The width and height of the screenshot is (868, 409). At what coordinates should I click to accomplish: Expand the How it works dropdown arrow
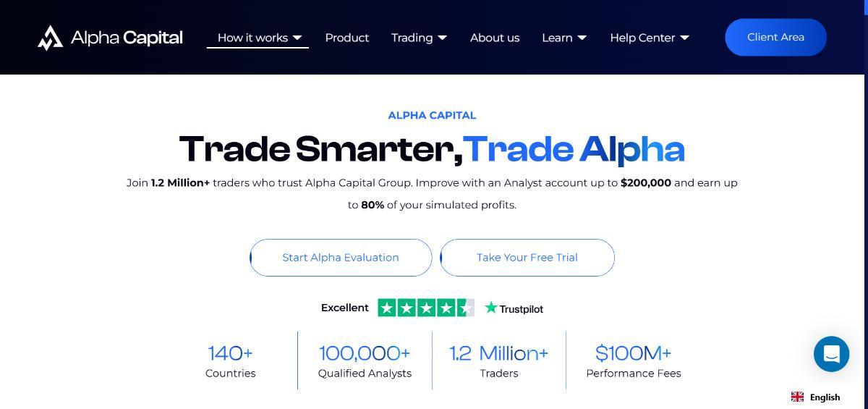[297, 38]
